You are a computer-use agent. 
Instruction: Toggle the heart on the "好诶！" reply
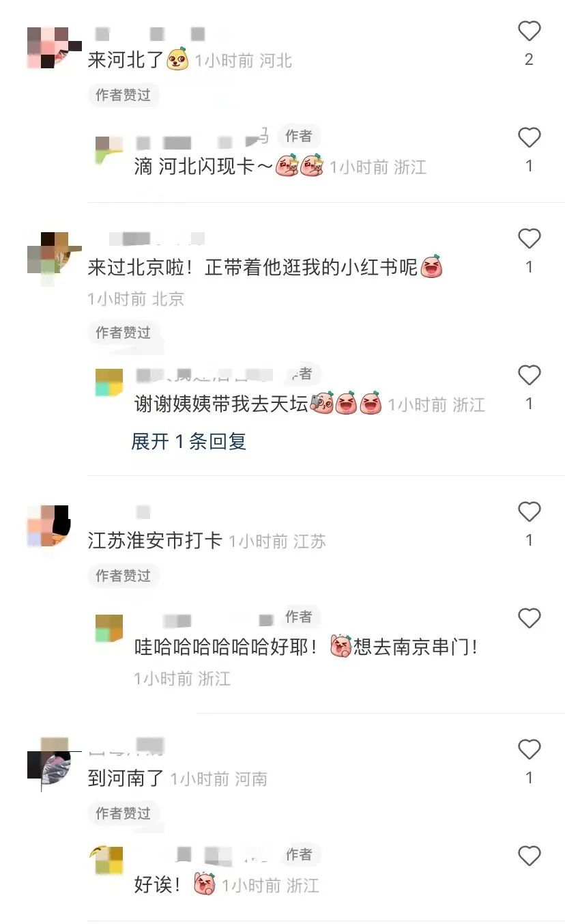[x=530, y=856]
